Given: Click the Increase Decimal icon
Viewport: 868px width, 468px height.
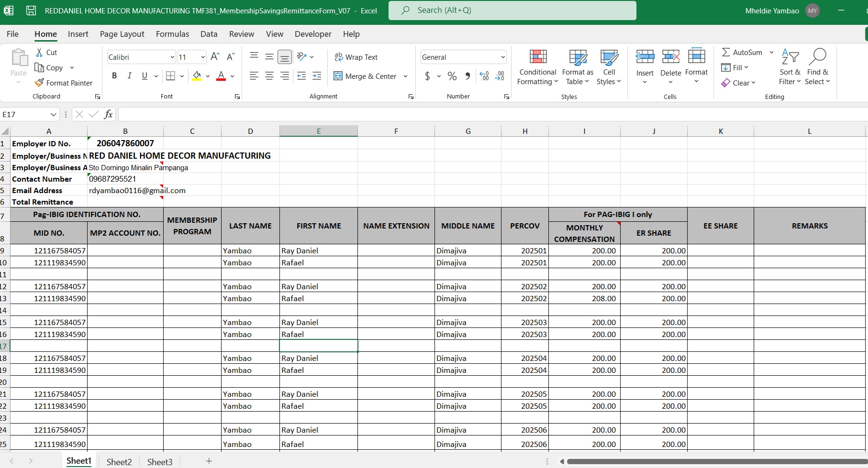Looking at the screenshot, I should tap(484, 76).
